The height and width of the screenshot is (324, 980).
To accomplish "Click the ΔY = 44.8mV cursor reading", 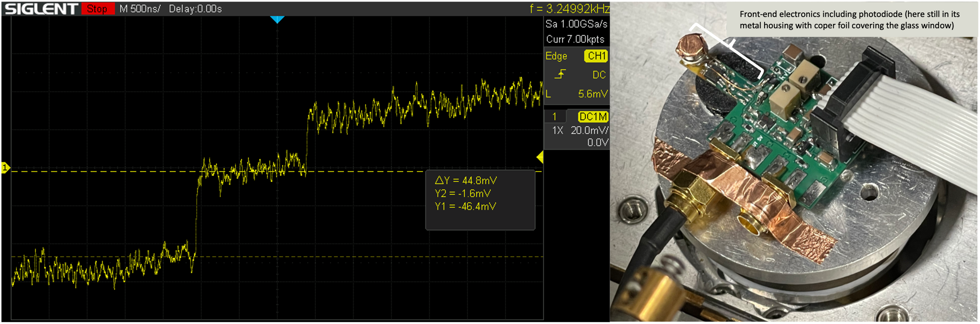I will (466, 181).
